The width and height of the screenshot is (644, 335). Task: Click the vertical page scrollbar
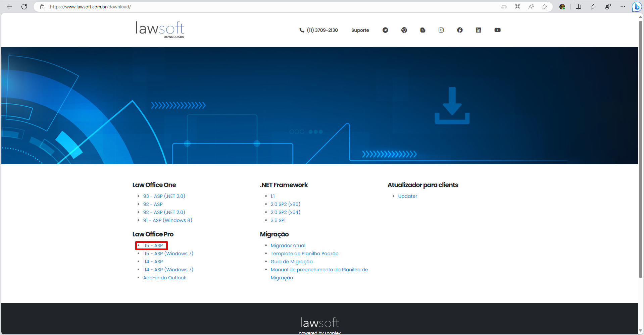tap(641, 149)
